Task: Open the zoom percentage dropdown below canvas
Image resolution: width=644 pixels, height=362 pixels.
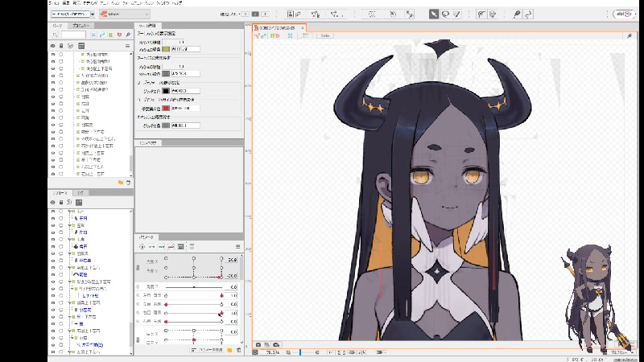Action: [x=275, y=352]
